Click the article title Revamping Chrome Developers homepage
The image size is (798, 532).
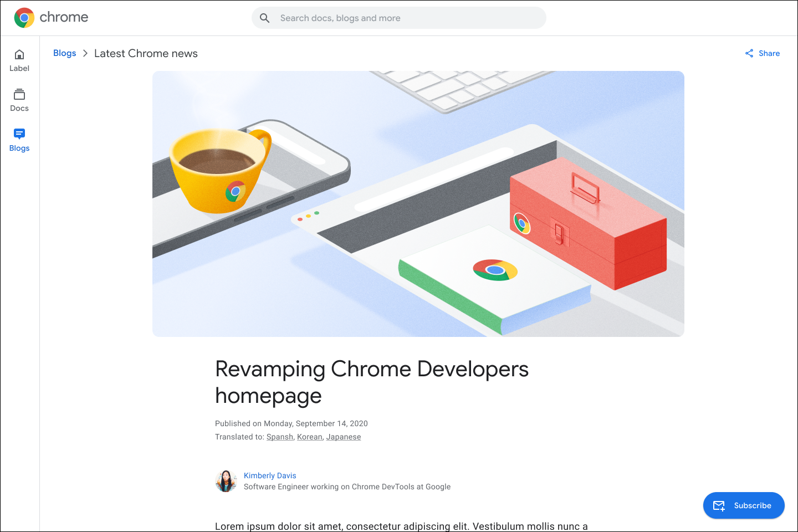372,382
